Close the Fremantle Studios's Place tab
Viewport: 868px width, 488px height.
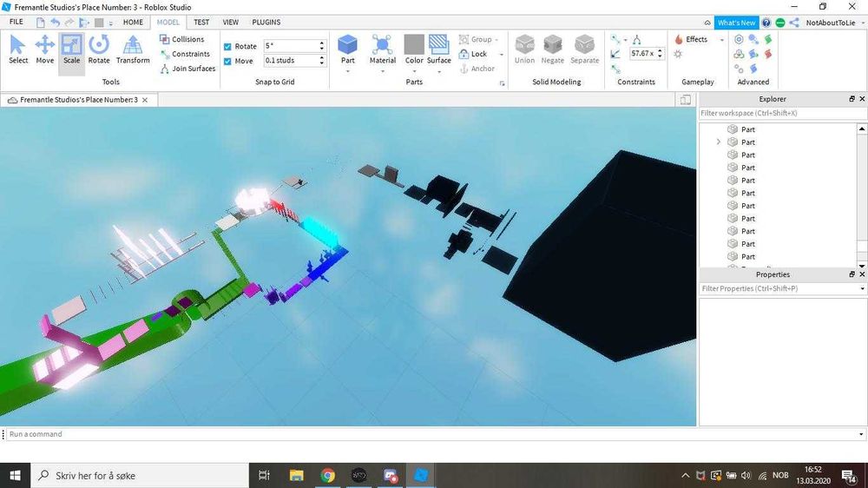pyautogui.click(x=145, y=100)
